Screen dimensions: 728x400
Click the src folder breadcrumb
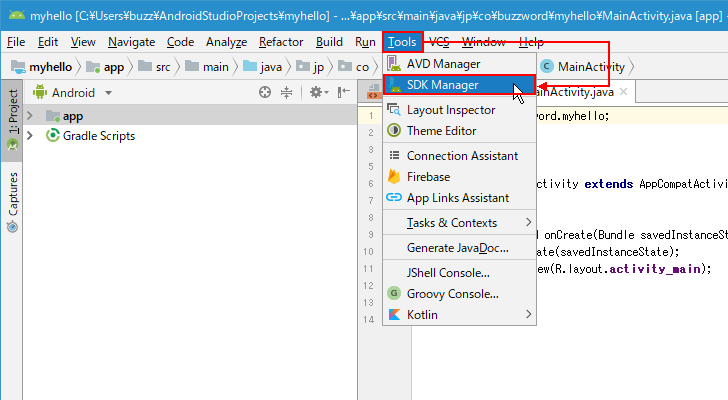[154, 67]
